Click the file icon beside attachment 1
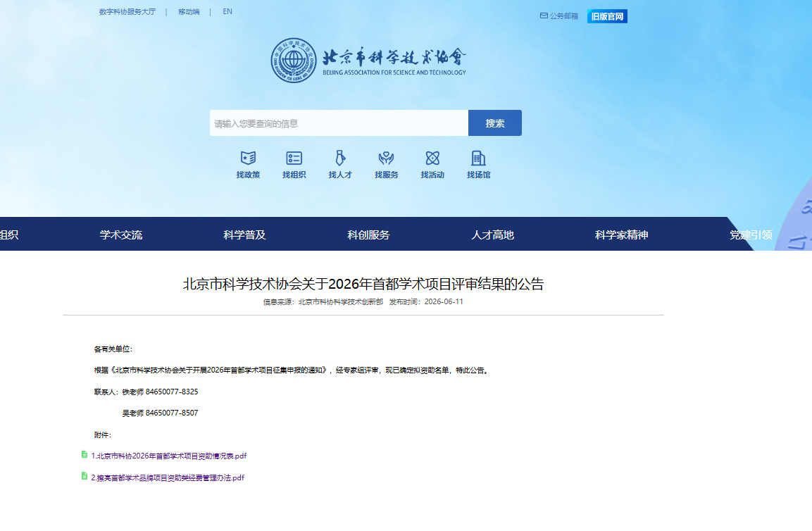Screen dimensions: 812x531 pos(85,454)
